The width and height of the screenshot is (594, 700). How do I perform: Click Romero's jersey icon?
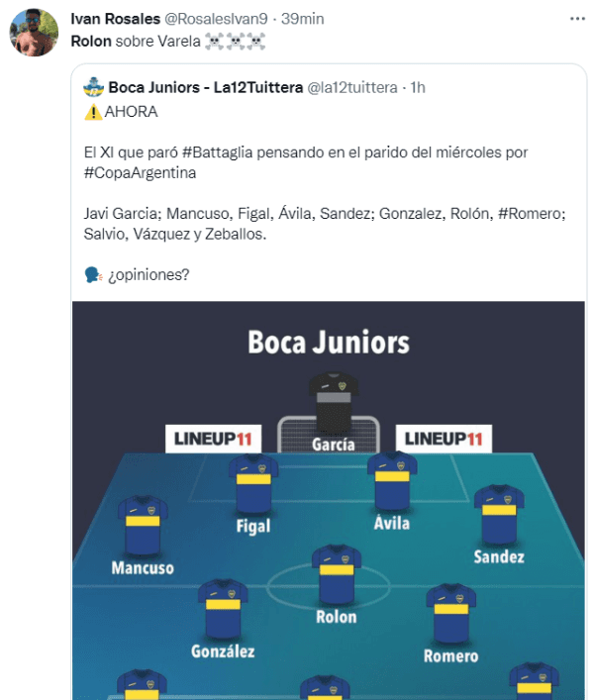(451, 613)
